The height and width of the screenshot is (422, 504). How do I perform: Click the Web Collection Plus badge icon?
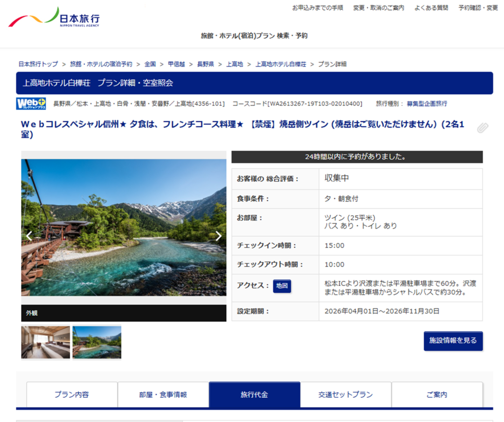click(31, 103)
